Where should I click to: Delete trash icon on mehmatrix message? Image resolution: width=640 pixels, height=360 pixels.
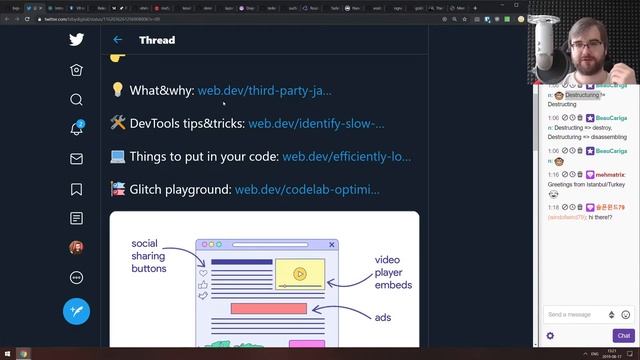coord(580,174)
